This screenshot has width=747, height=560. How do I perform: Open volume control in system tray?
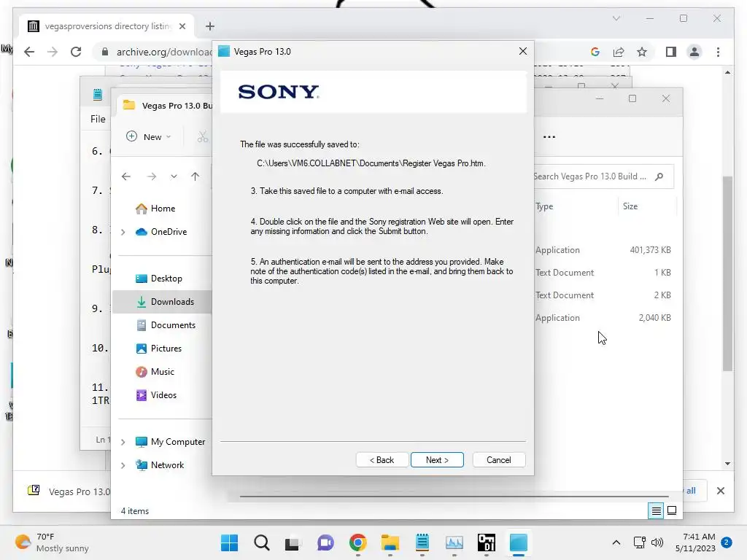(x=657, y=542)
